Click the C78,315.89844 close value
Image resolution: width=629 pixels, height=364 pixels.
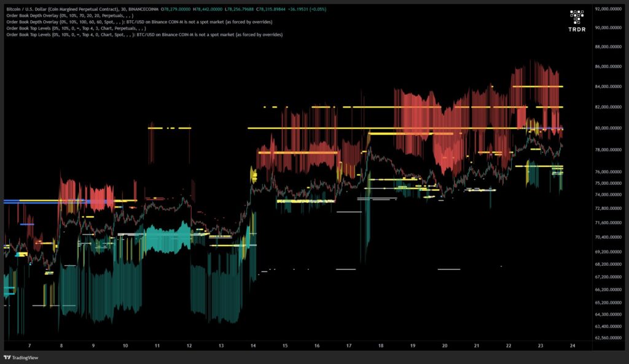(271, 9)
